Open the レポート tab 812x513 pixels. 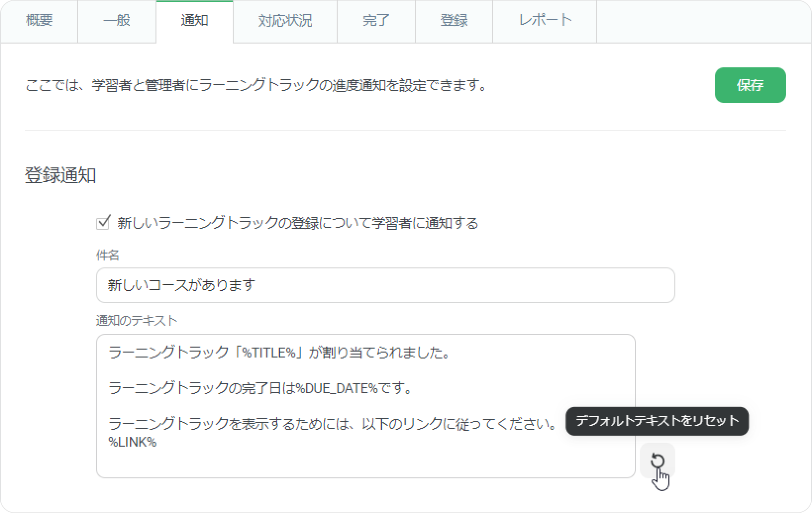point(545,21)
